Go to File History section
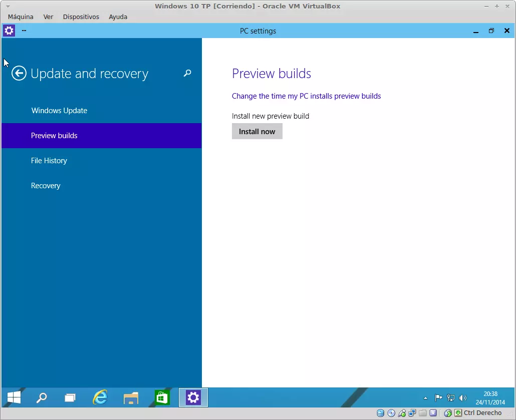 click(x=49, y=161)
